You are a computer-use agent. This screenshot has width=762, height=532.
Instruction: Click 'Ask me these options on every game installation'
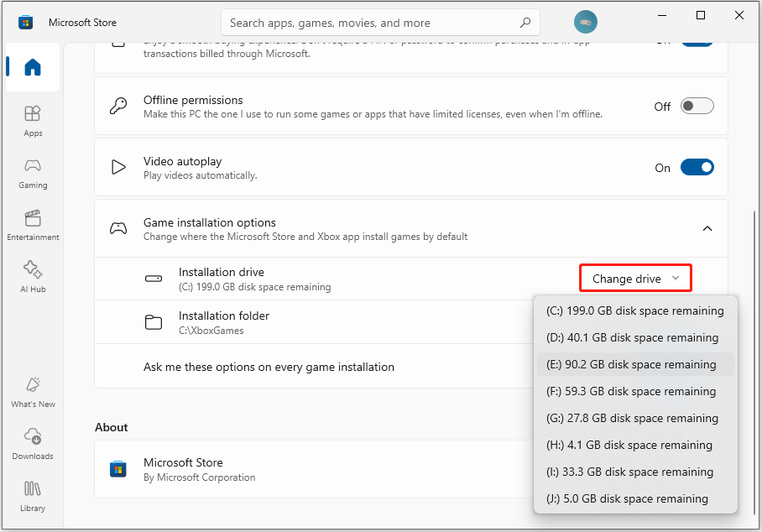pyautogui.click(x=269, y=367)
